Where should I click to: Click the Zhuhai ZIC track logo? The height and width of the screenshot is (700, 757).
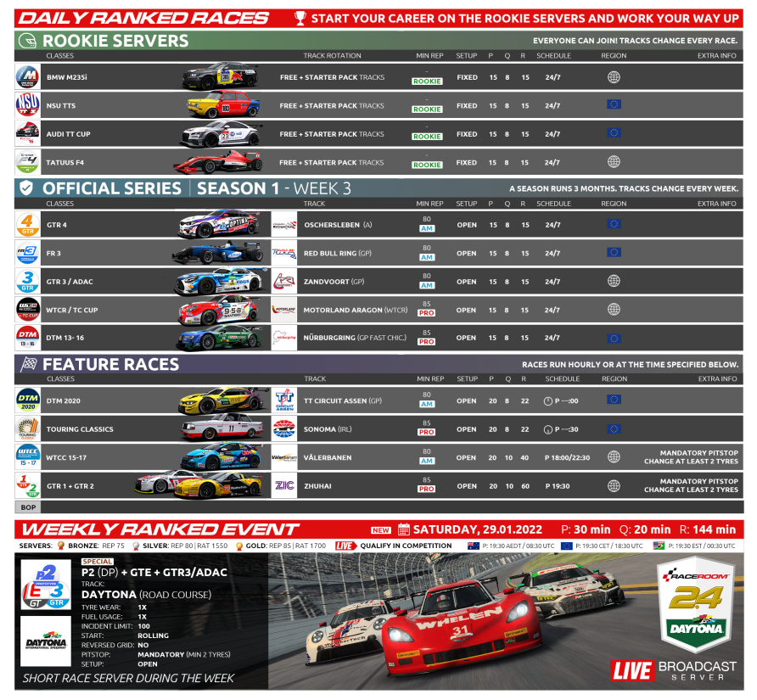283,486
